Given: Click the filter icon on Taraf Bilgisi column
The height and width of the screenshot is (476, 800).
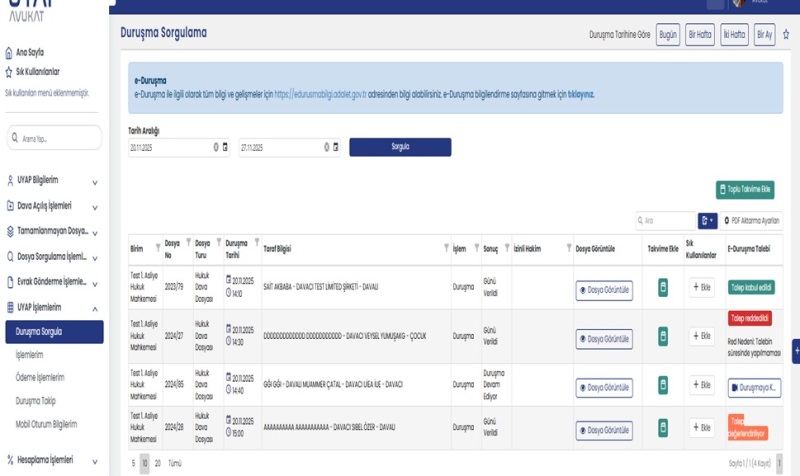Looking at the screenshot, I should coord(445,247).
